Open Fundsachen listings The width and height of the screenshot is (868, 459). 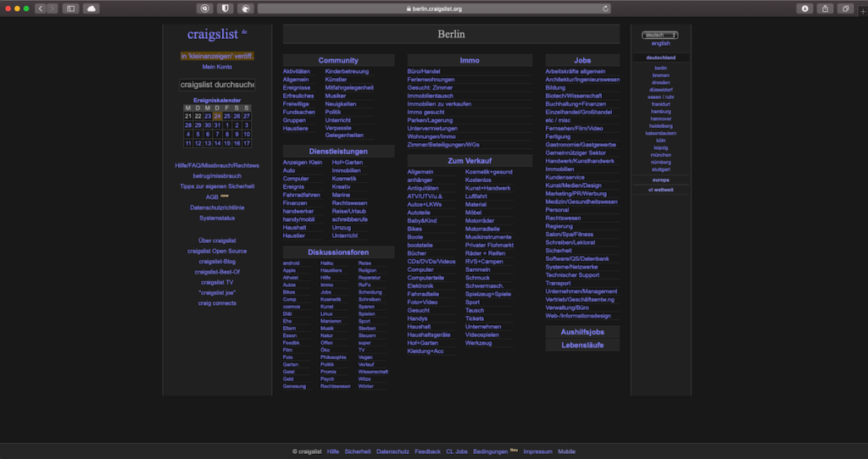coord(299,113)
